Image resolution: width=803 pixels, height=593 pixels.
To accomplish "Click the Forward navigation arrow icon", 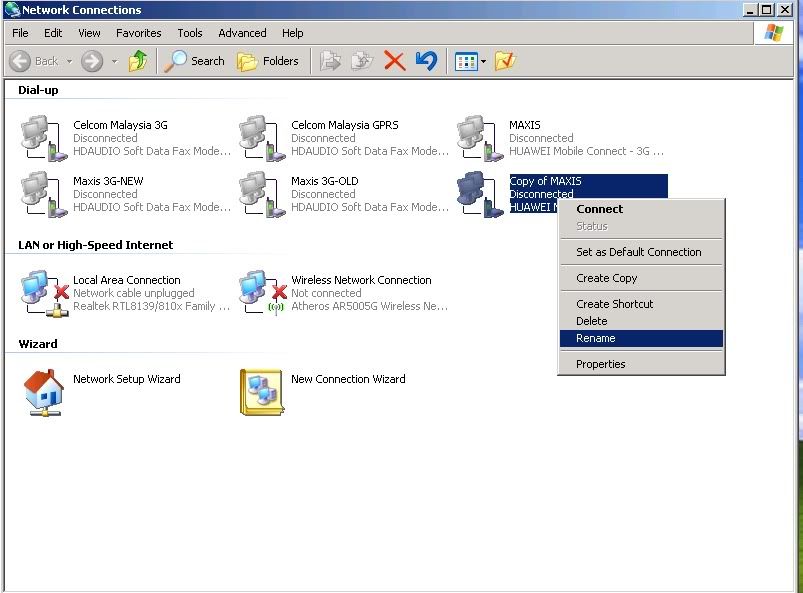I will 92,61.
